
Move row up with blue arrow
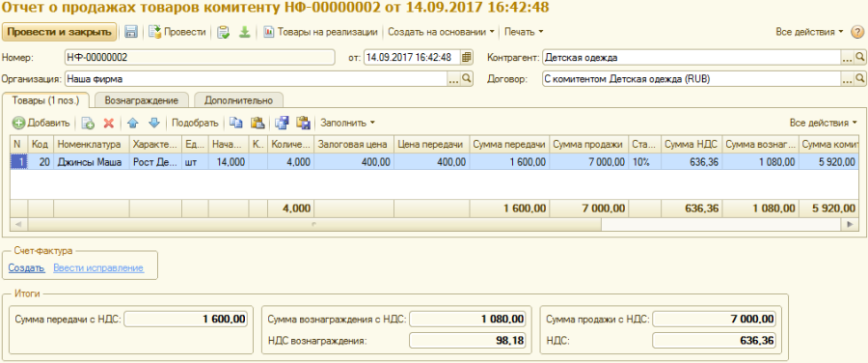click(132, 123)
